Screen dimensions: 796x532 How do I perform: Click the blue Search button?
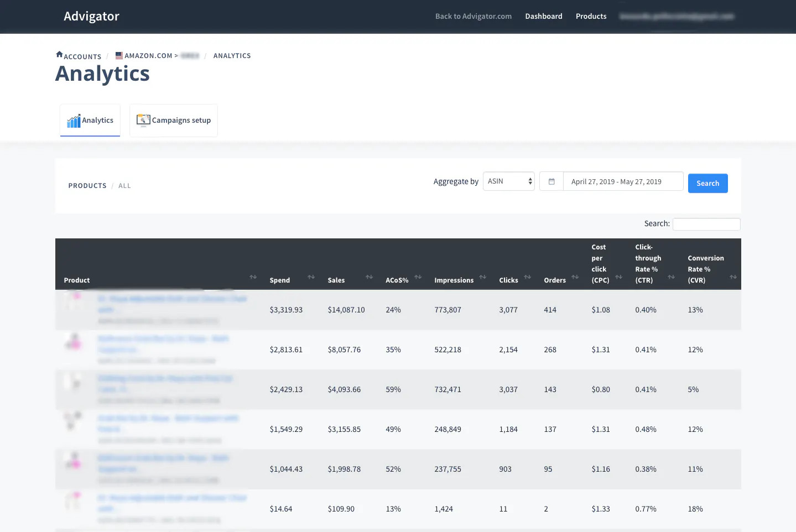point(708,183)
